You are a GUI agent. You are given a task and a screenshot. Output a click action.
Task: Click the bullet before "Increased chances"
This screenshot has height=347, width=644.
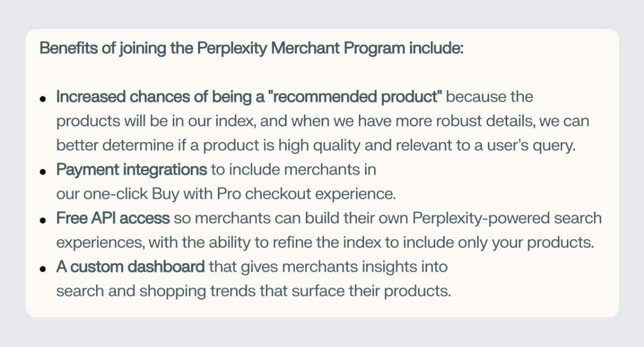coord(43,99)
